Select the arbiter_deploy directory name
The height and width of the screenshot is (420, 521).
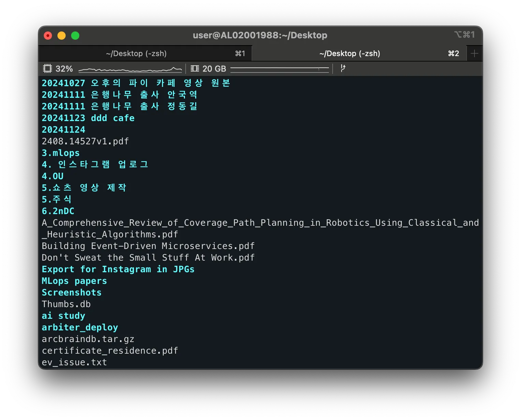[80, 327]
